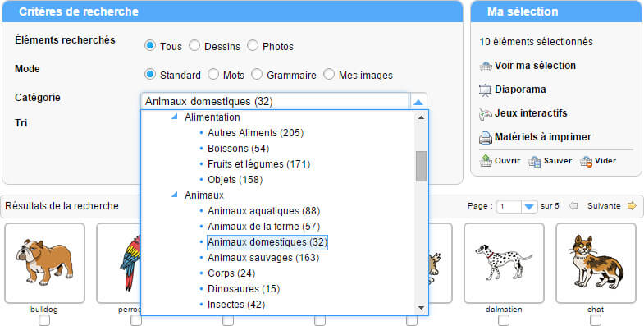The width and height of the screenshot is (644, 326).
Task: Click the Voir ma sélection basket icon
Action: pyautogui.click(x=486, y=67)
